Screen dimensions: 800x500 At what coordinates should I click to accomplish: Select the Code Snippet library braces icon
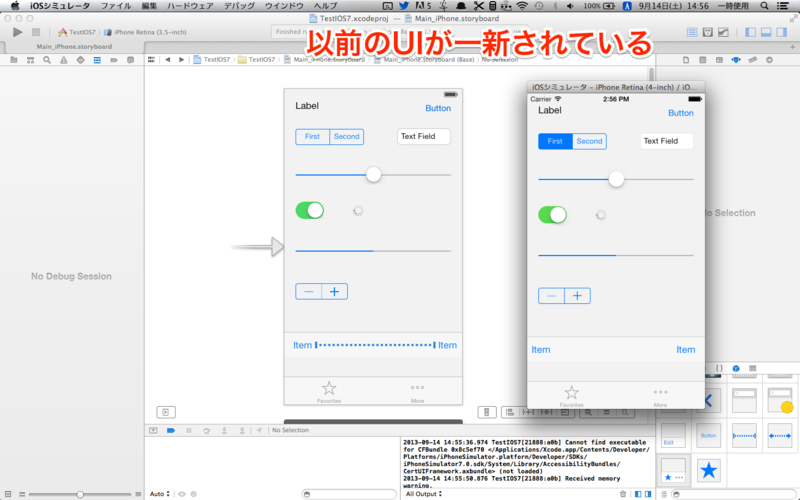tap(719, 368)
